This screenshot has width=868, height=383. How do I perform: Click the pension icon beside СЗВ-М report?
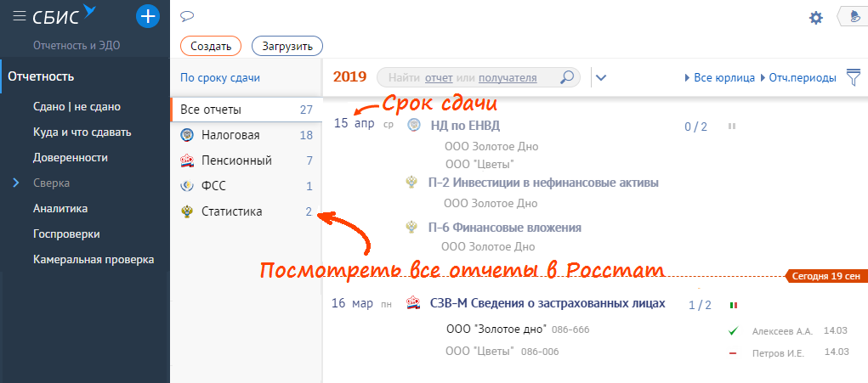[412, 303]
